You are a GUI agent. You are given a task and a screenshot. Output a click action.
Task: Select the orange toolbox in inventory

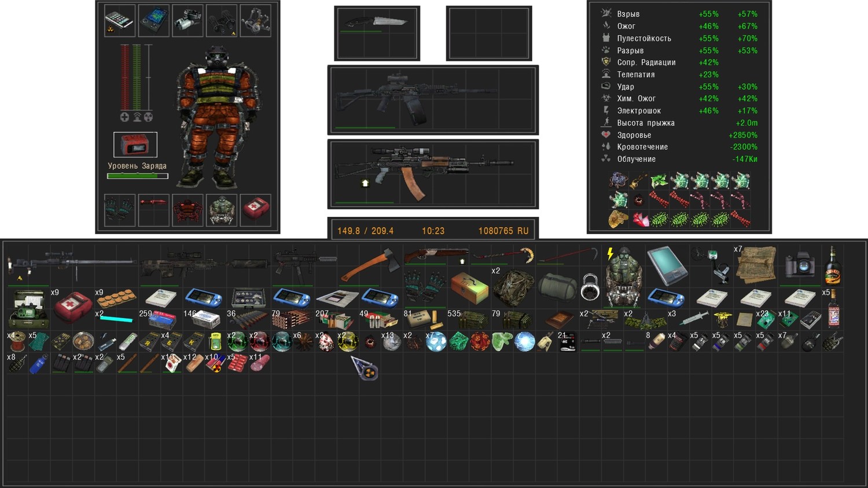click(469, 287)
